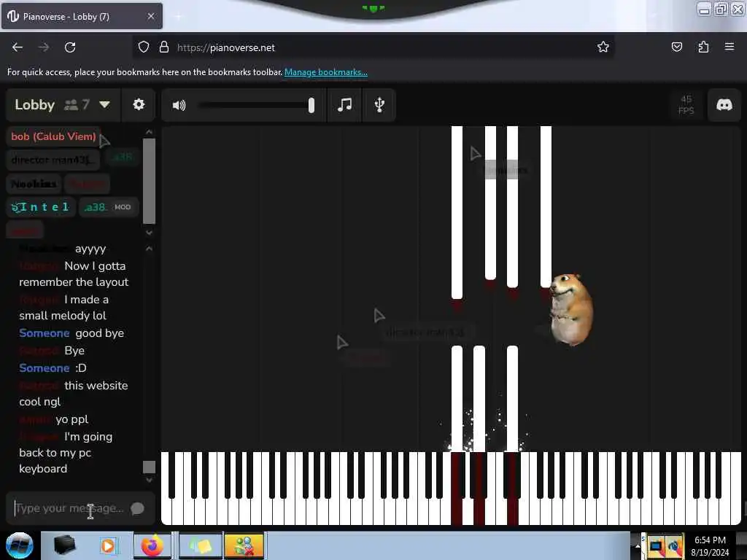747x560 pixels.
Task: Click up arrow of user list scrollbar
Action: coord(149,132)
